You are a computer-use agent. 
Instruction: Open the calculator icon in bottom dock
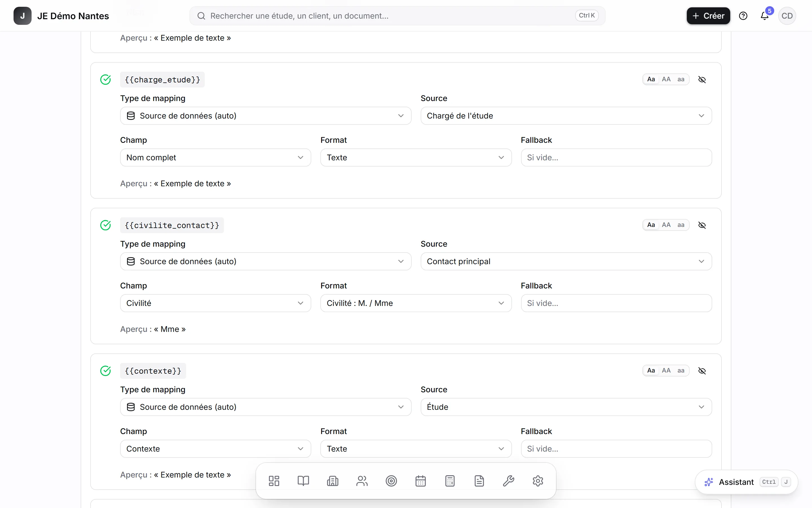(x=450, y=481)
